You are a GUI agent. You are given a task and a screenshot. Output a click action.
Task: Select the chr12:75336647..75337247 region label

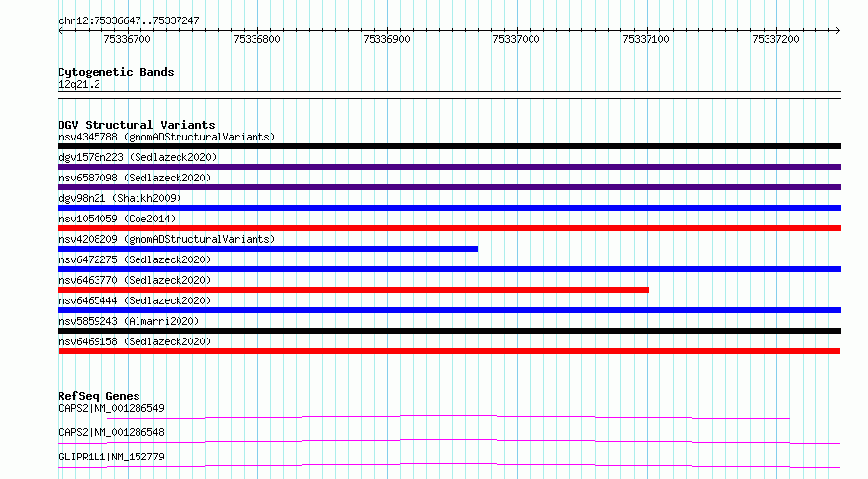129,20
